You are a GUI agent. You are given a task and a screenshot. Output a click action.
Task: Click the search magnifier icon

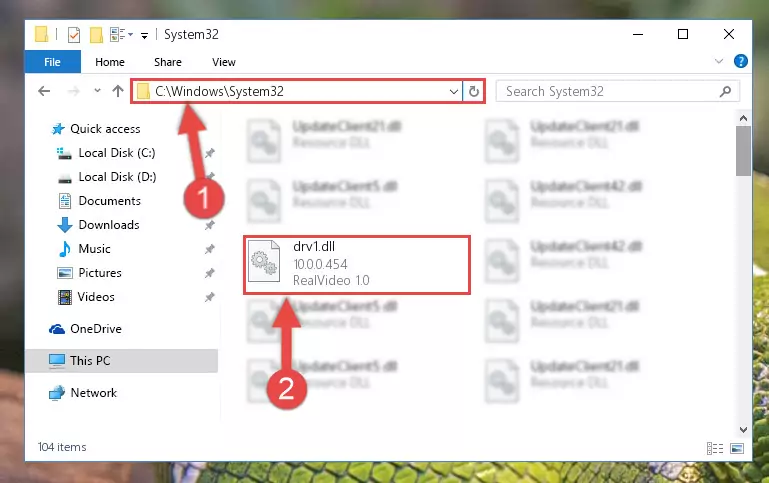(725, 91)
